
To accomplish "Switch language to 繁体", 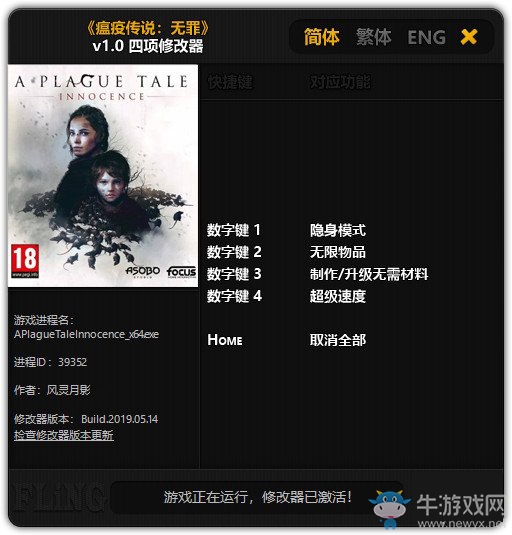I will coord(374,37).
